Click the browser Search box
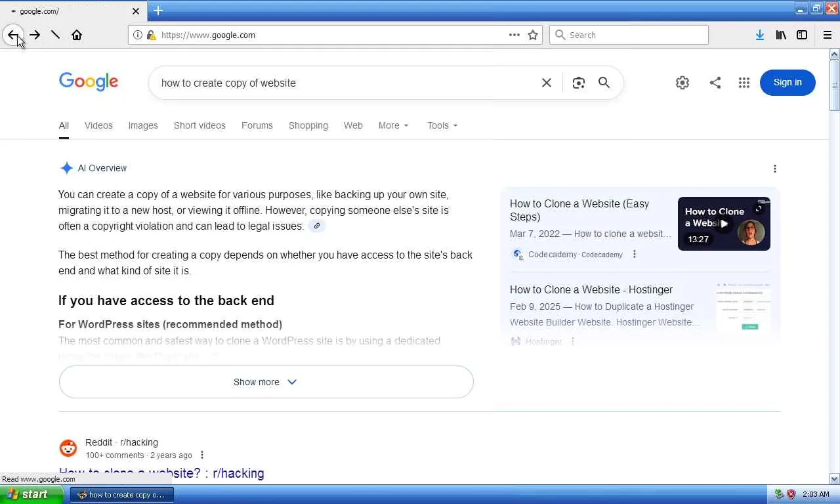This screenshot has height=504, width=840. point(629,35)
